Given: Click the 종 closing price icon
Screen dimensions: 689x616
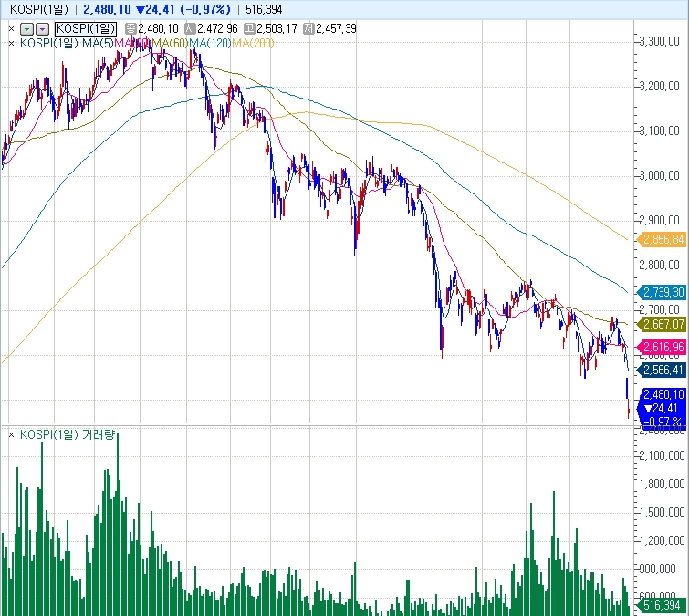Looking at the screenshot, I should (130, 29).
